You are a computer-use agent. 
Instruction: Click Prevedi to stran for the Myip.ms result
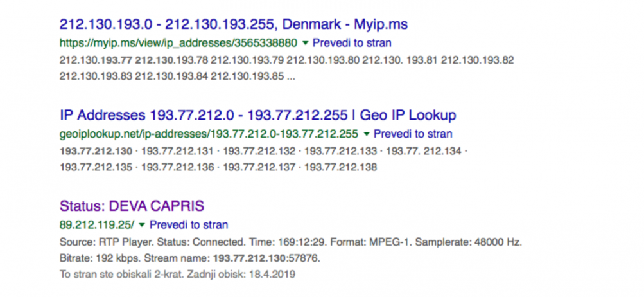click(x=352, y=43)
